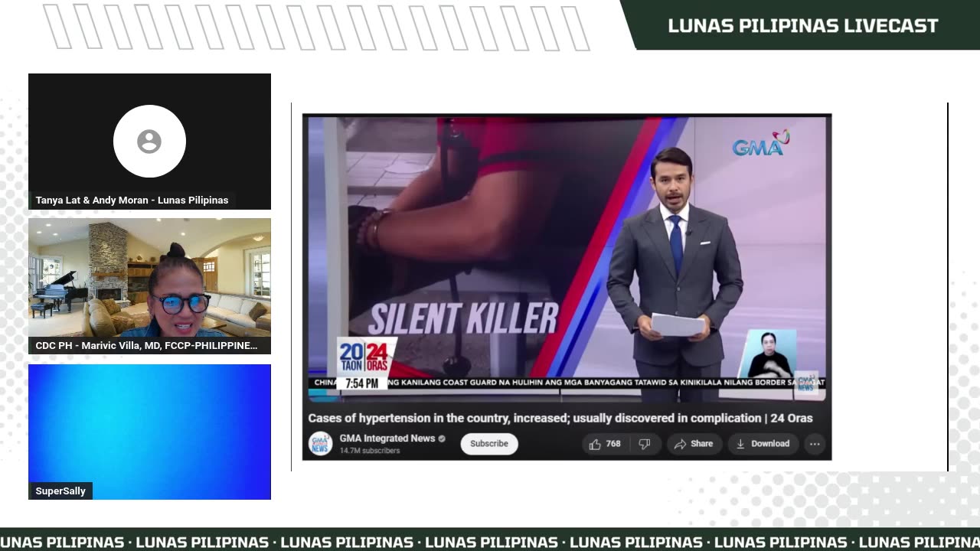The width and height of the screenshot is (980, 551).
Task: Click the Tanya Lat & Andy Moran name label
Action: [x=132, y=201]
